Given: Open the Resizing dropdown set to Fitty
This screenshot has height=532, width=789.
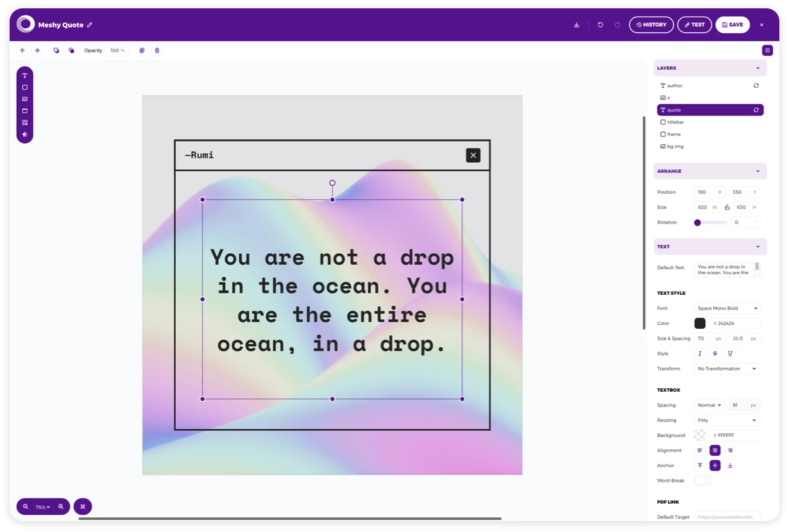Looking at the screenshot, I should 727,420.
